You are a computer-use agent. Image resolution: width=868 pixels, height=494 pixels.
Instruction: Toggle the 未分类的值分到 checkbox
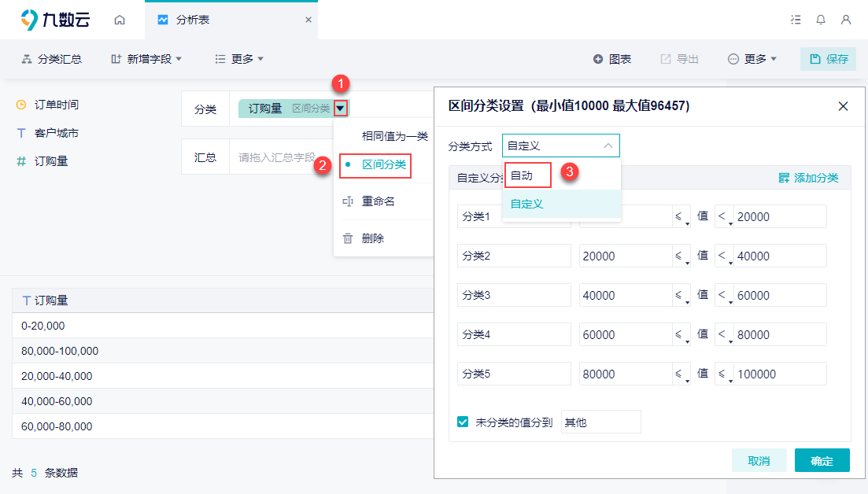coord(463,422)
